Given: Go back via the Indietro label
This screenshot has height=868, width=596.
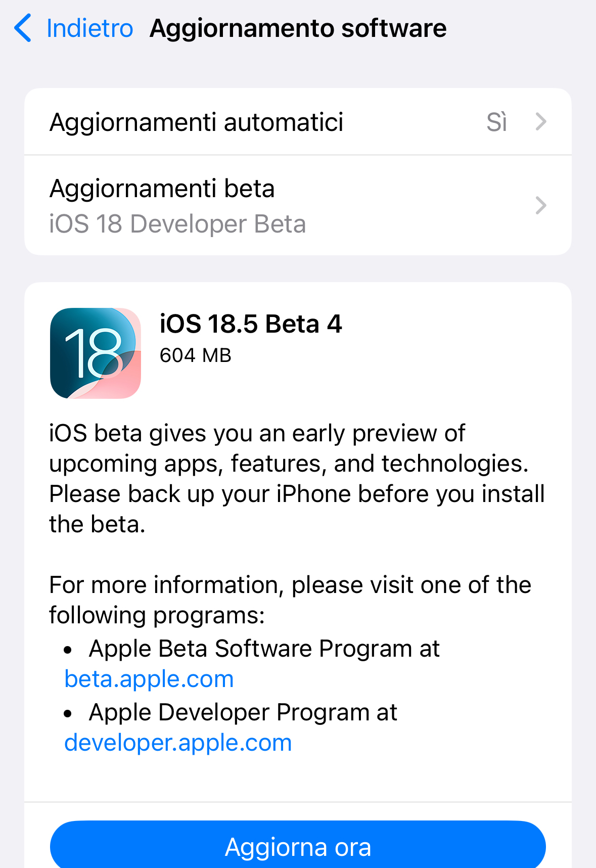Looking at the screenshot, I should pos(89,28).
